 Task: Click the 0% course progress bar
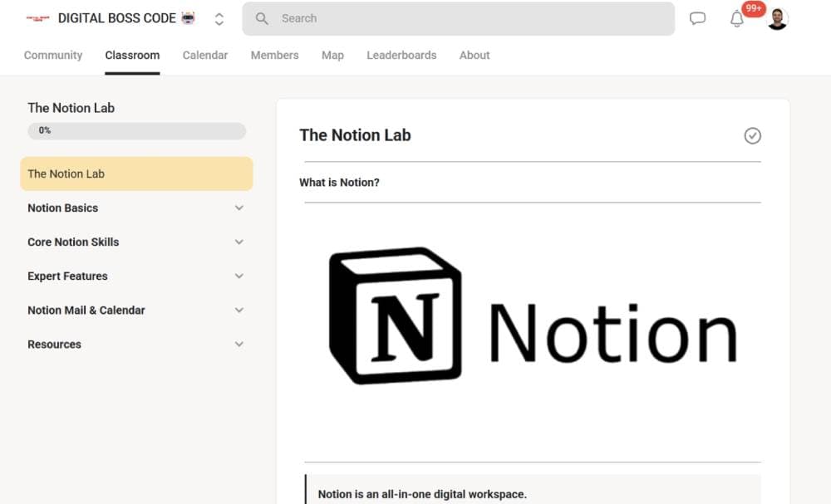[x=137, y=130]
